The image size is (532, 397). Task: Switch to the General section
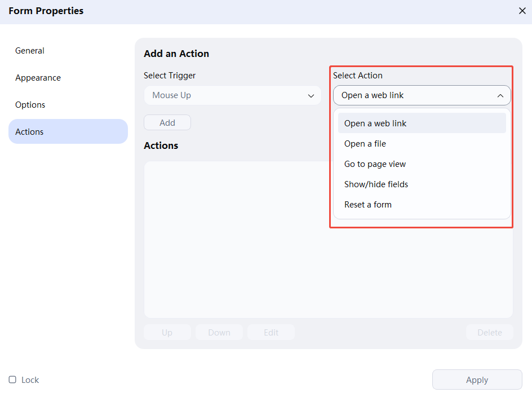coord(30,50)
